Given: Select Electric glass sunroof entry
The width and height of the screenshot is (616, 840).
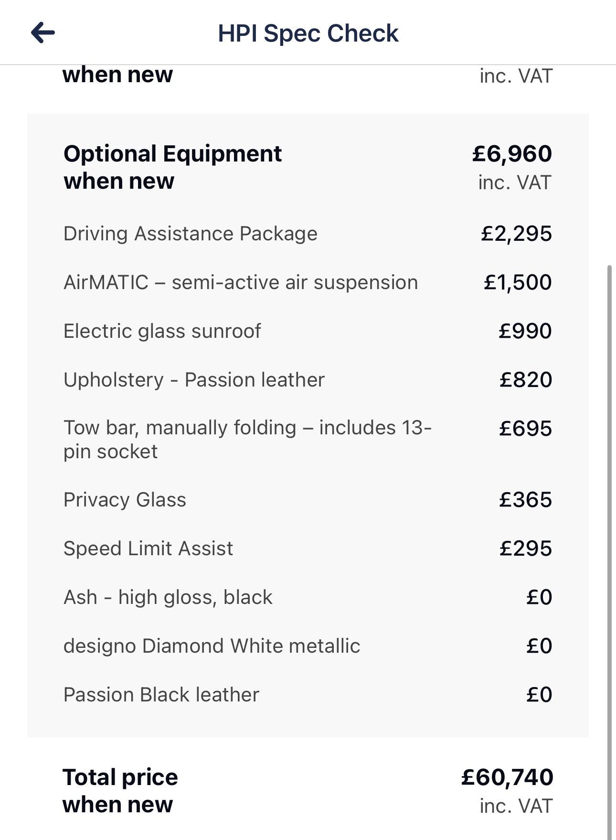Looking at the screenshot, I should [x=308, y=331].
